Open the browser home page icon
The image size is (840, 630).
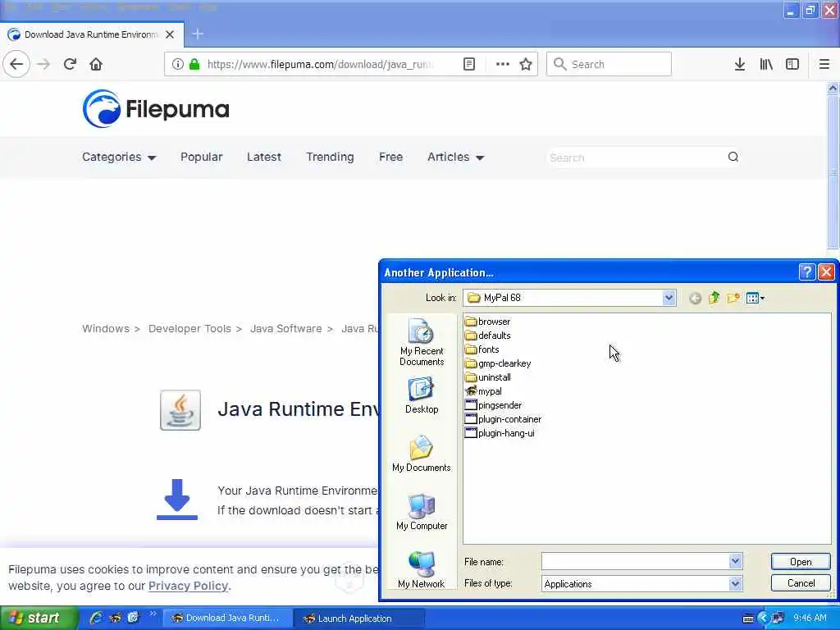pos(96,64)
